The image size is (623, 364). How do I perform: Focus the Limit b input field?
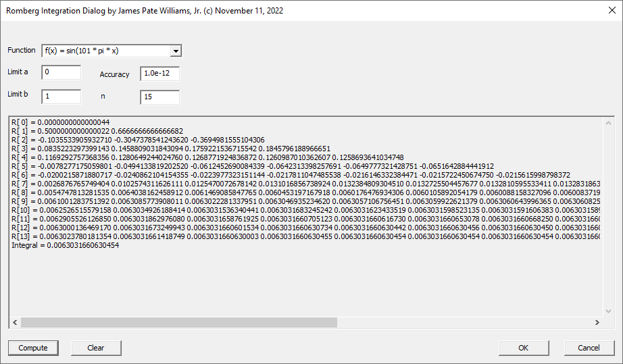click(x=61, y=97)
